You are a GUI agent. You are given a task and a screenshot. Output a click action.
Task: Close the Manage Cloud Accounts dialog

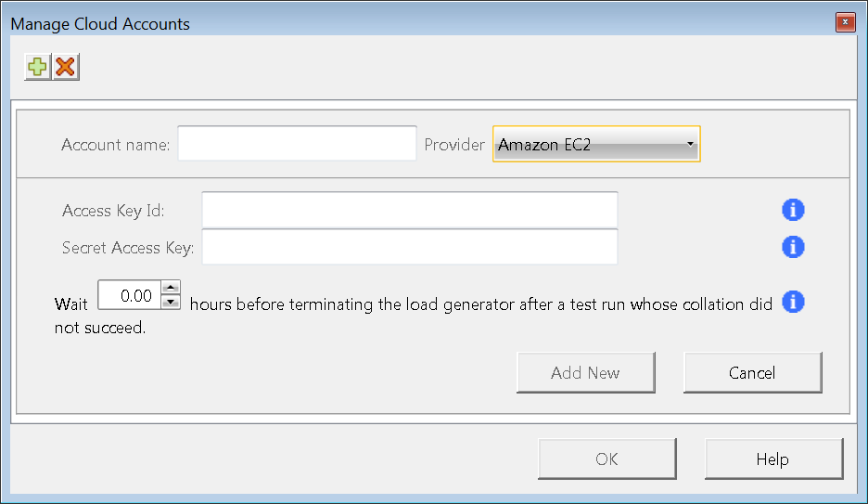pos(846,22)
